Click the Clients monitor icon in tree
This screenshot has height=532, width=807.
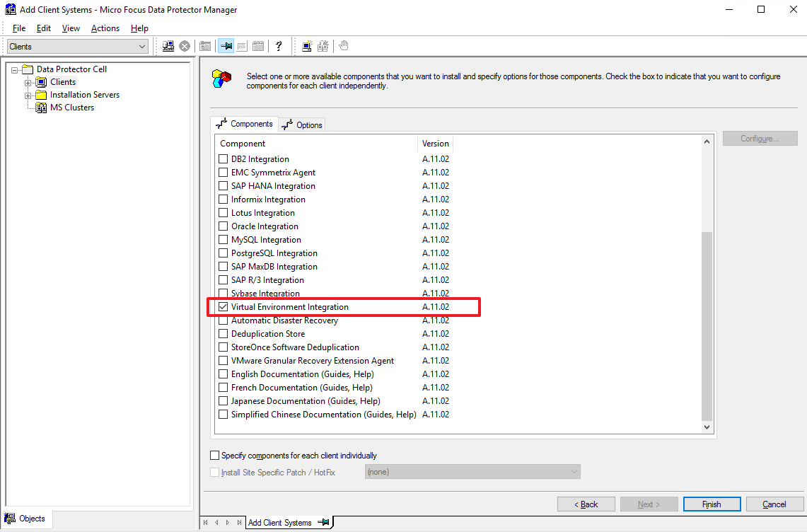(41, 82)
